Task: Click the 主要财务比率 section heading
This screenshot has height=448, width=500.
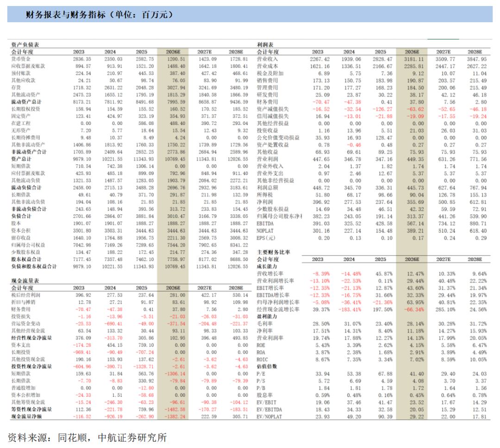Action: [x=274, y=252]
